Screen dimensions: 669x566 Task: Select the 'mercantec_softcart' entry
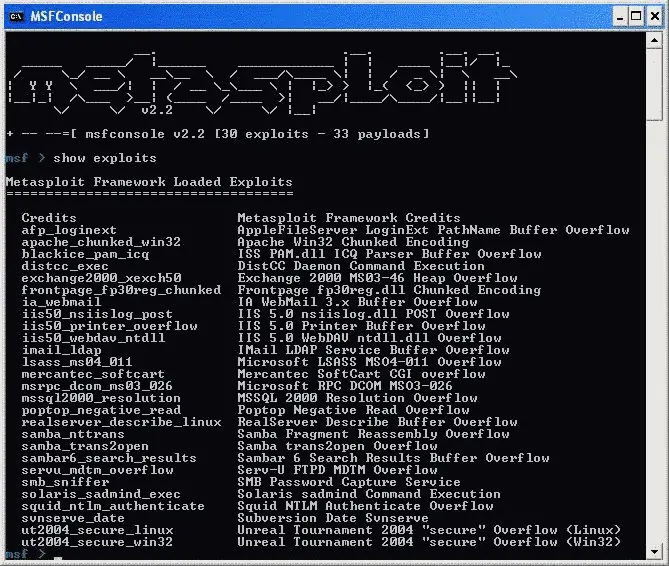(x=93, y=374)
